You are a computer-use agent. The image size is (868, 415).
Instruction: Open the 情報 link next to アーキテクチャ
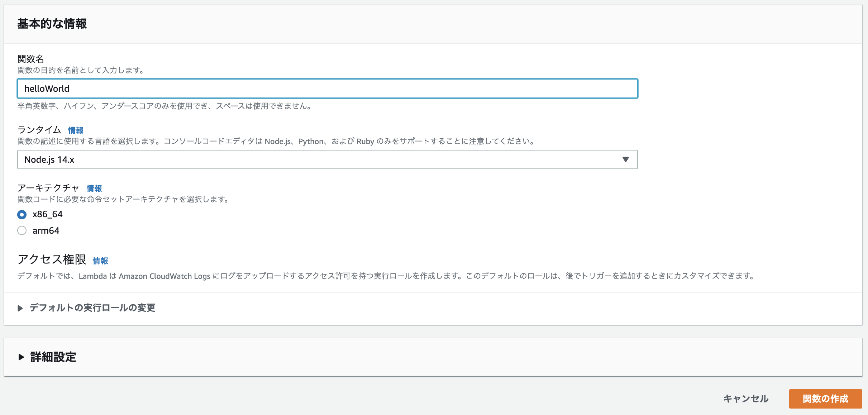(94, 189)
